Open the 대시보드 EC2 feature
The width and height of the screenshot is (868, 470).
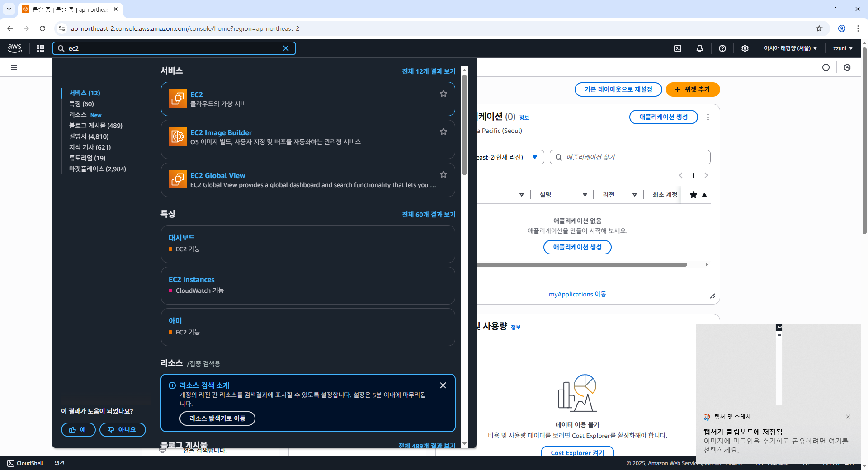tap(182, 238)
